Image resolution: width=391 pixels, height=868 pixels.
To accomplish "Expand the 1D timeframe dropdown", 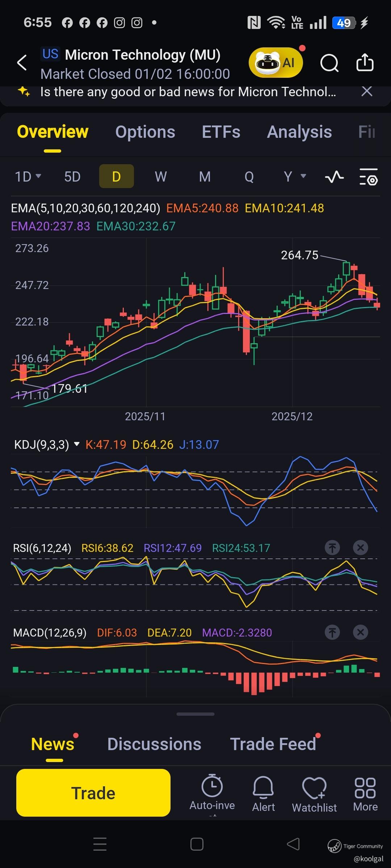I will click(x=28, y=176).
